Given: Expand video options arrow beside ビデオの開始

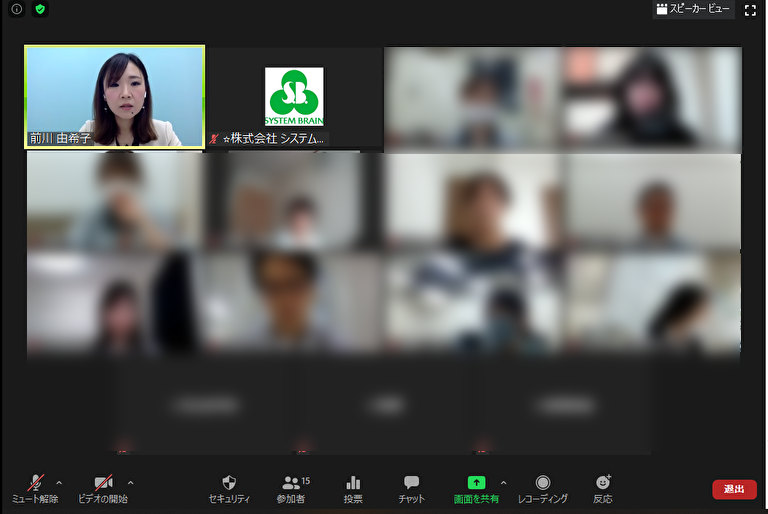Looking at the screenshot, I should 131,482.
